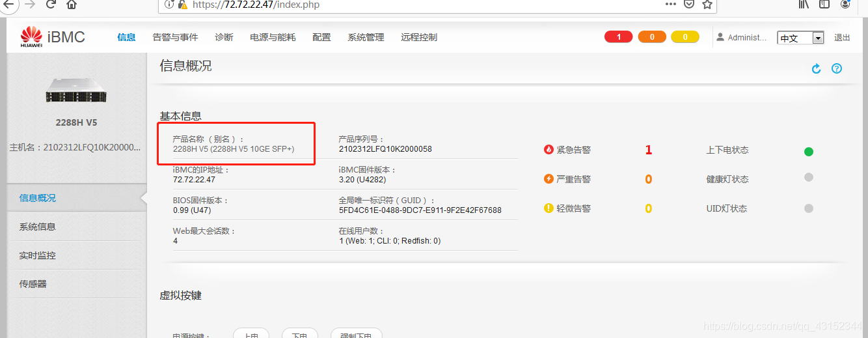Open the 系统管理 menu
This screenshot has width=868, height=338.
point(366,37)
